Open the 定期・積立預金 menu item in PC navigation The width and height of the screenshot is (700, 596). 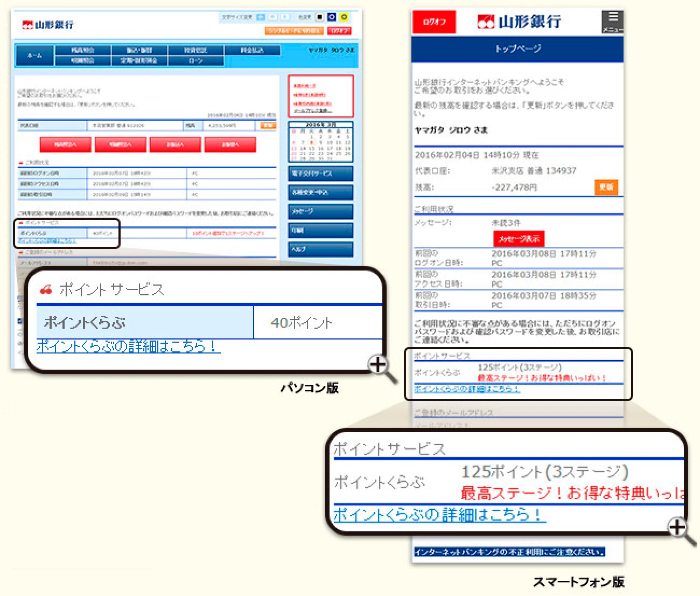pyautogui.click(x=139, y=61)
